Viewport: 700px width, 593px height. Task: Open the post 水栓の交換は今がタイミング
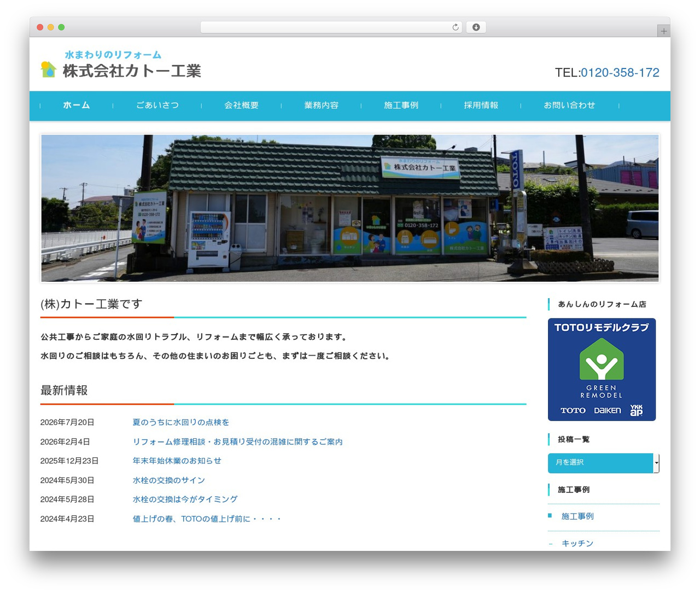(185, 499)
